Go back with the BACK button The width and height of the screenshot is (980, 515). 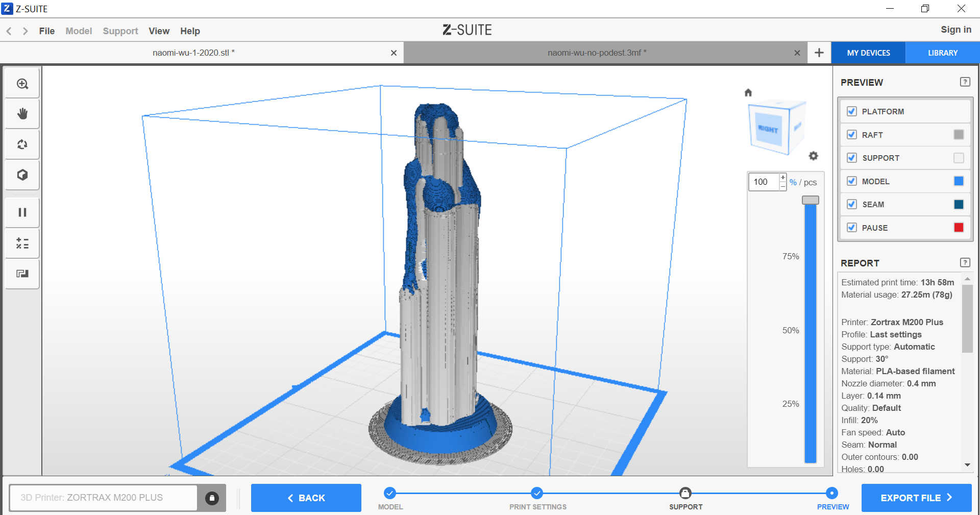306,498
